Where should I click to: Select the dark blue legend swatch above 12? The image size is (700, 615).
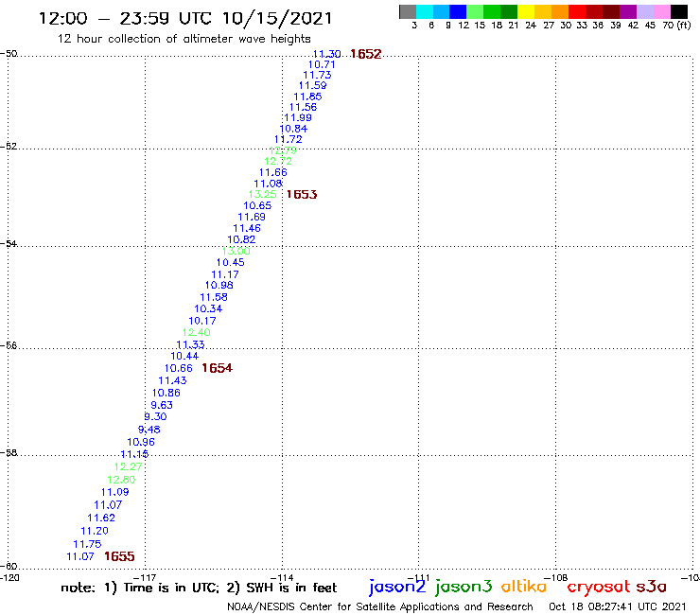point(458,11)
